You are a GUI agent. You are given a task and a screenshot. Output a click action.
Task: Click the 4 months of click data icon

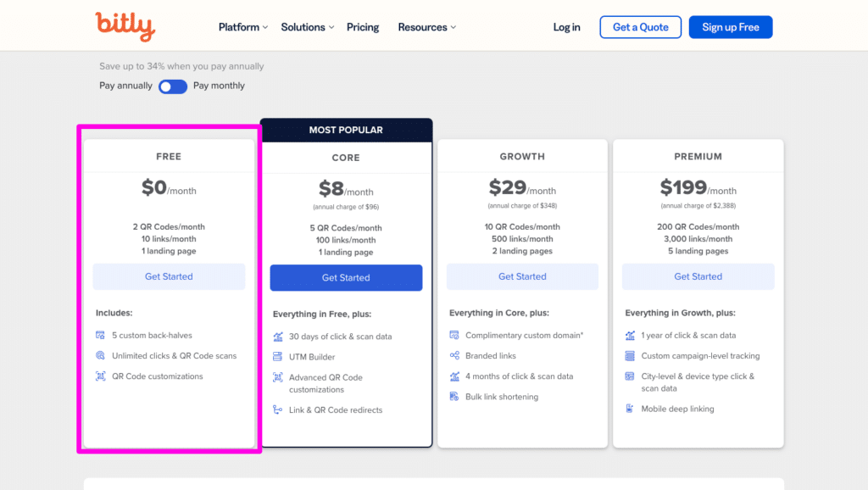tap(454, 376)
